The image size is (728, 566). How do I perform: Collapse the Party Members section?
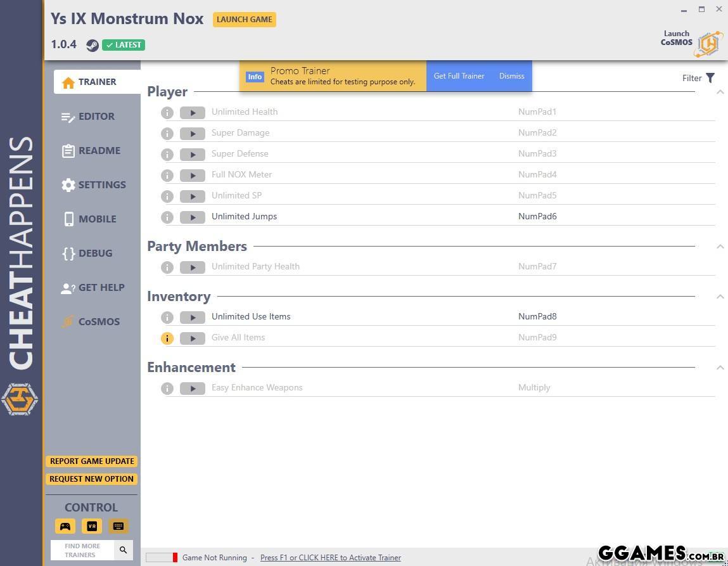(720, 247)
